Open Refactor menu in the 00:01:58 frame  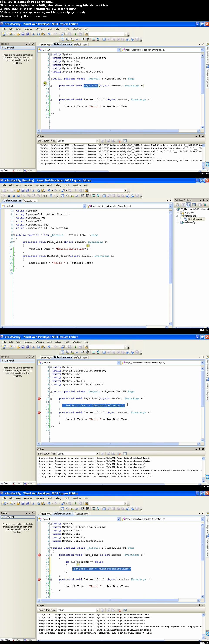[28, 29]
